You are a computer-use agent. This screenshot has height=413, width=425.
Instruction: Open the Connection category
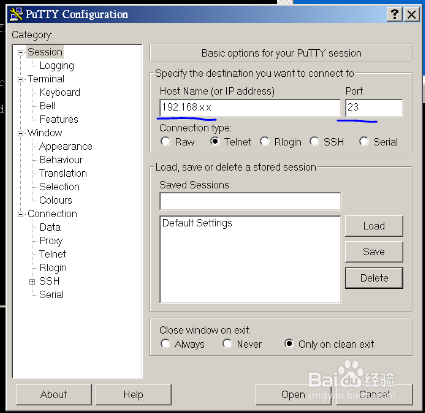click(52, 214)
